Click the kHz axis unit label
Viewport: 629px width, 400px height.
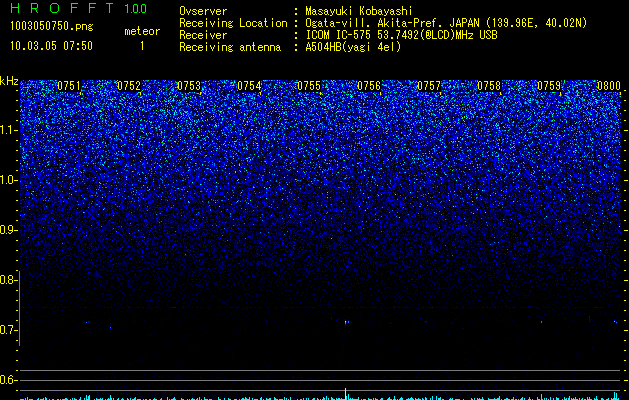[9, 81]
